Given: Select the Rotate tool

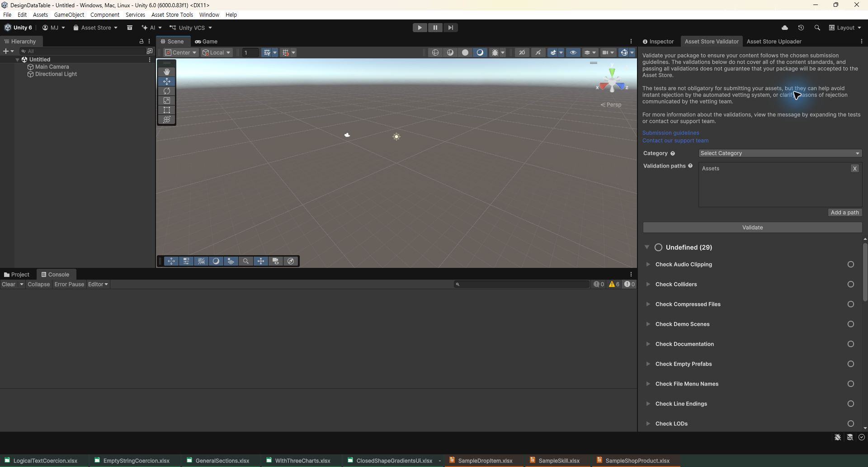Looking at the screenshot, I should click(167, 91).
